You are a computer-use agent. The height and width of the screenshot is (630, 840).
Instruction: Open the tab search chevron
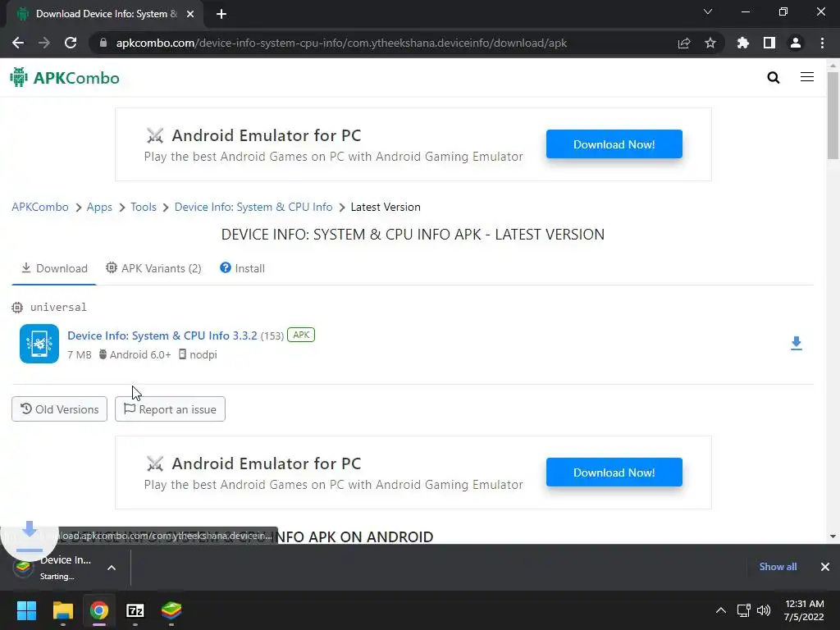tap(708, 11)
